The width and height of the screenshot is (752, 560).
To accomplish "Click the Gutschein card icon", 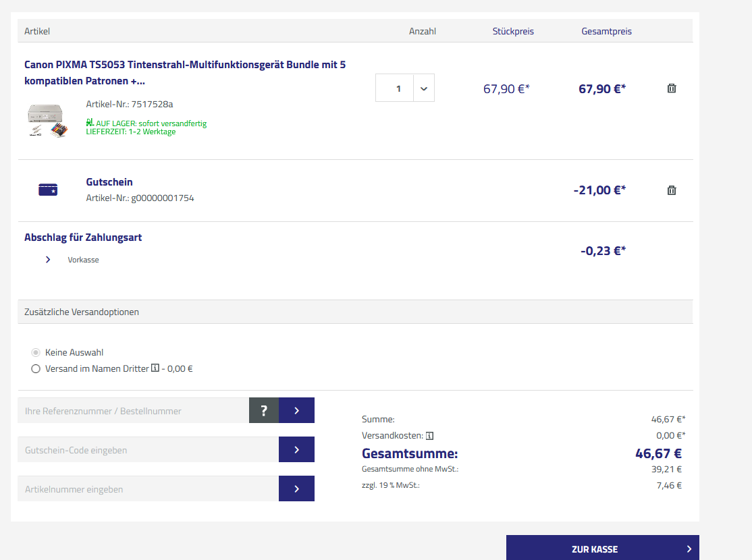I will (x=48, y=190).
